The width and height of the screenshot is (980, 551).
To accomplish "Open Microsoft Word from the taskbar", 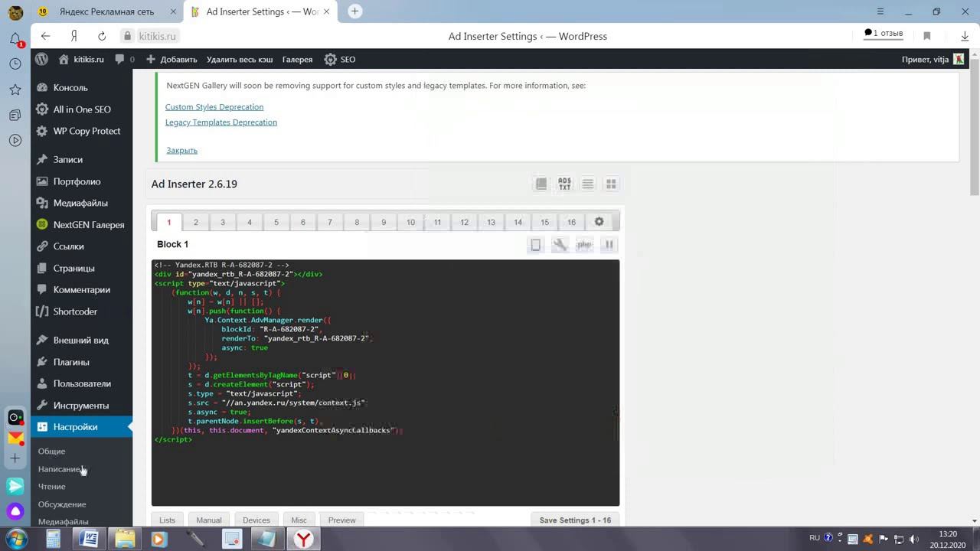I will [x=89, y=539].
